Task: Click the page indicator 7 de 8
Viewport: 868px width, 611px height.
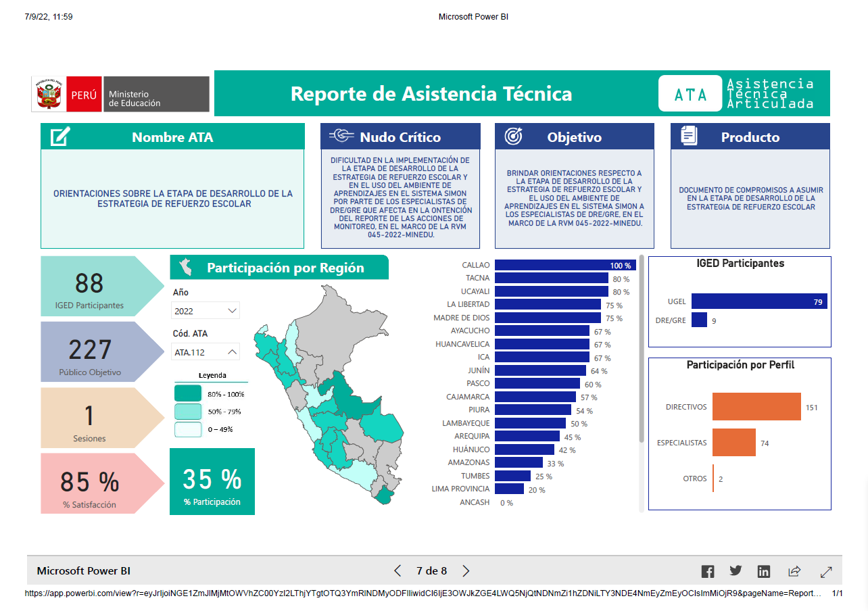Action: [x=431, y=571]
